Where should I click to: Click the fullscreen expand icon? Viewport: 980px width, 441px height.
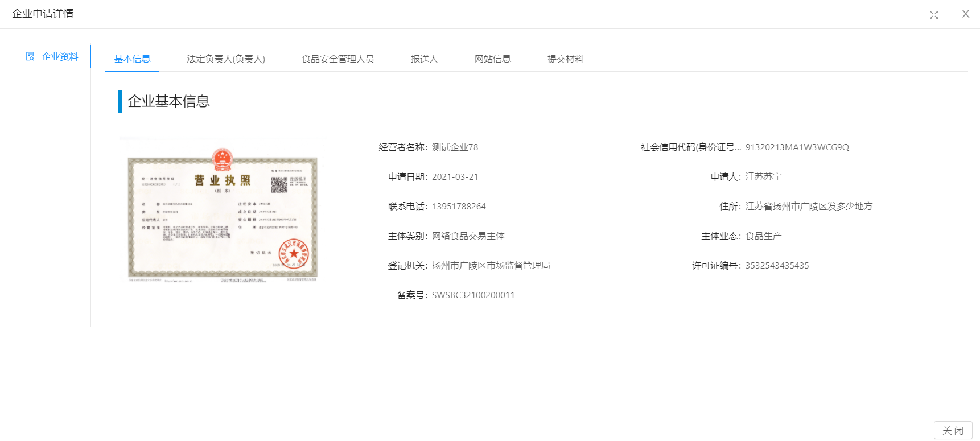(933, 15)
